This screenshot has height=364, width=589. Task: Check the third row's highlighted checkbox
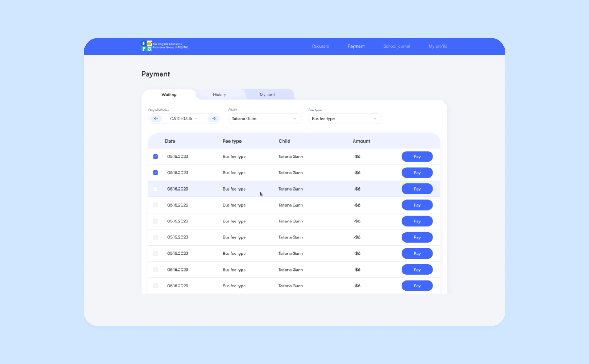point(155,189)
